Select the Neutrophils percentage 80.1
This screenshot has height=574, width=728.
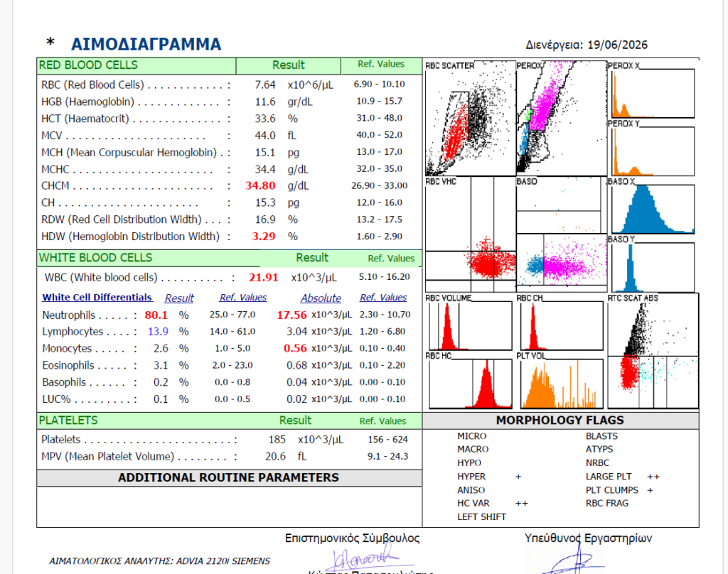click(x=156, y=315)
